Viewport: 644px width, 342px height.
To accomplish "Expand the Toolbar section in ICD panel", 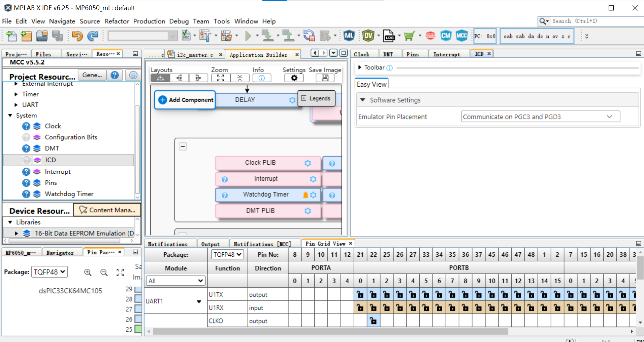I will click(360, 67).
